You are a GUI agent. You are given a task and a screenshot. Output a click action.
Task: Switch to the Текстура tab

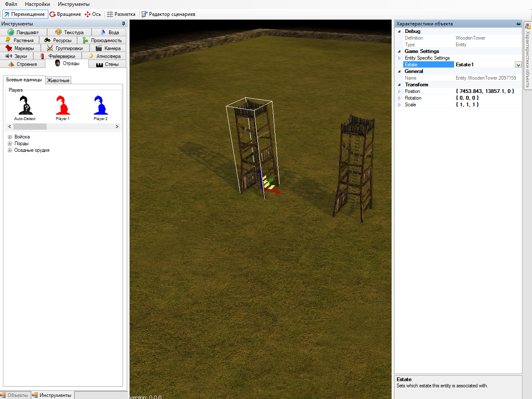click(x=69, y=32)
